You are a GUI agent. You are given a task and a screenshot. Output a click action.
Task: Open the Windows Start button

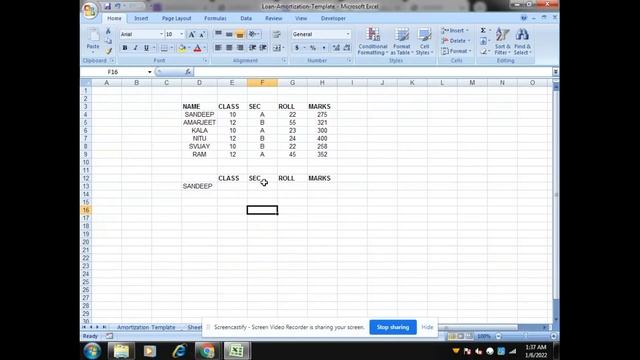(x=92, y=351)
